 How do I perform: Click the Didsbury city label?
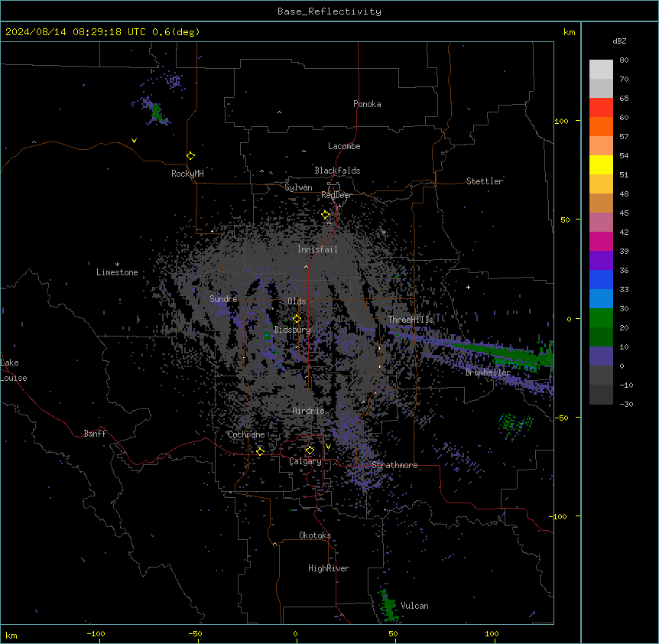click(293, 330)
